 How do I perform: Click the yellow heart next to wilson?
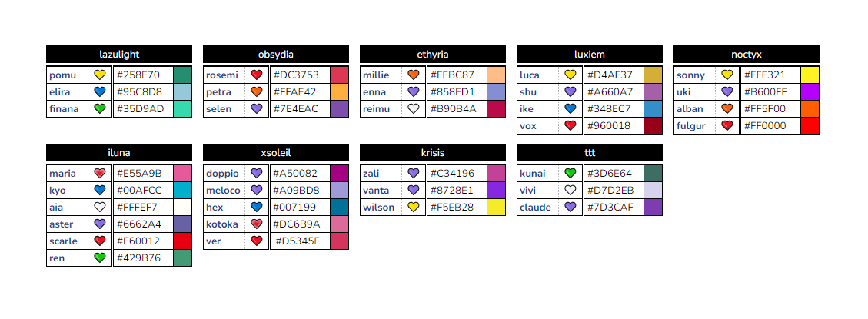click(413, 208)
